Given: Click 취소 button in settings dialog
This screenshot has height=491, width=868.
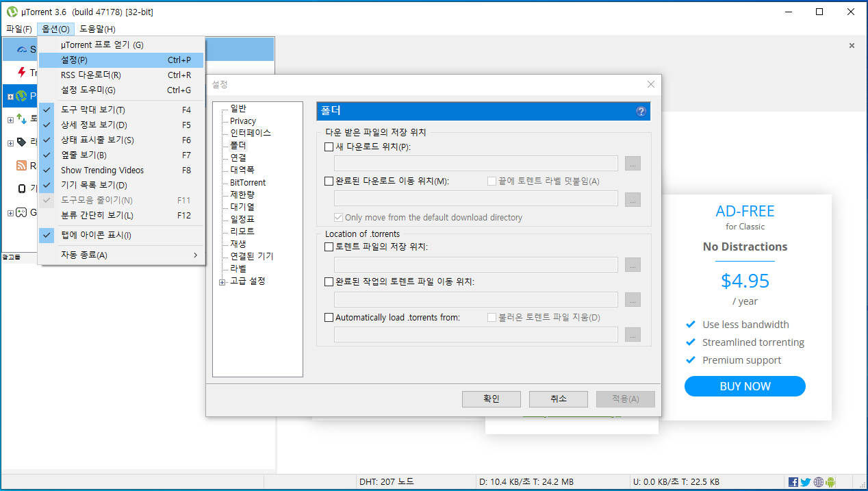Looking at the screenshot, I should point(558,399).
